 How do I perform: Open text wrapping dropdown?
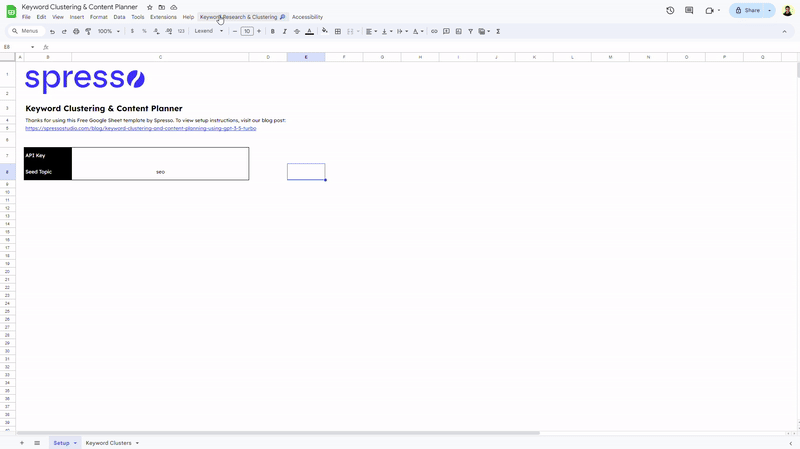(403, 32)
